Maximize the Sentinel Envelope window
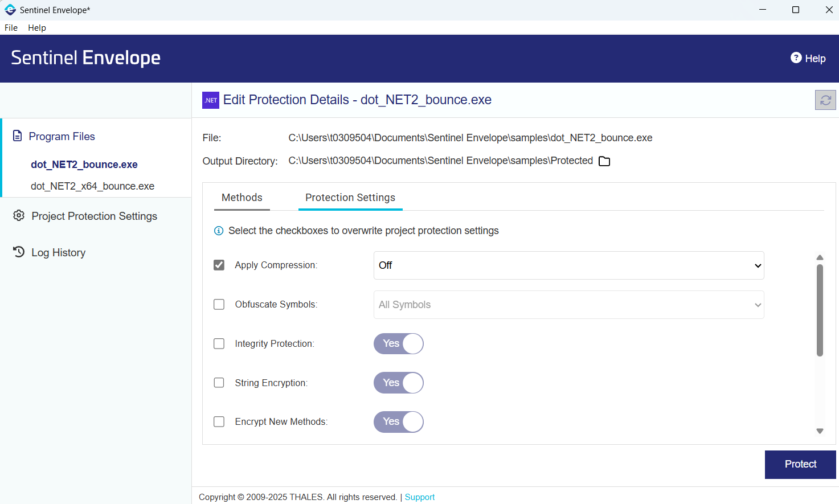 coord(796,10)
